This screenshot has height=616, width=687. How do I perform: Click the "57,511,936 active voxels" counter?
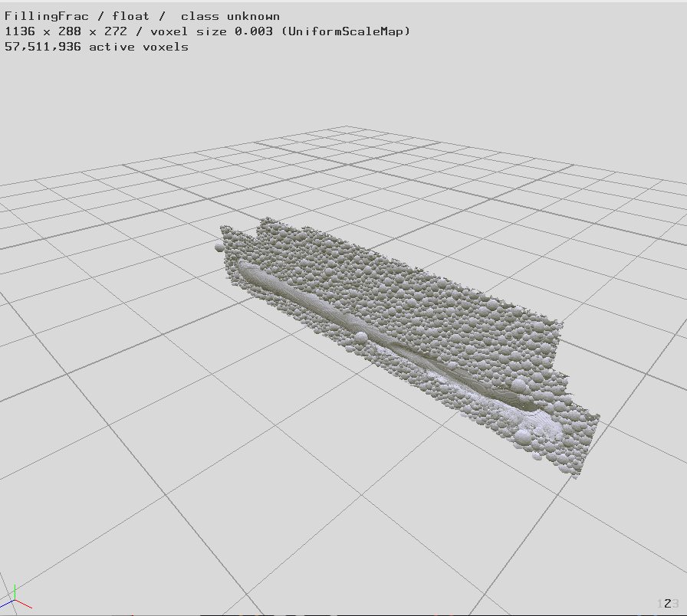tap(97, 47)
